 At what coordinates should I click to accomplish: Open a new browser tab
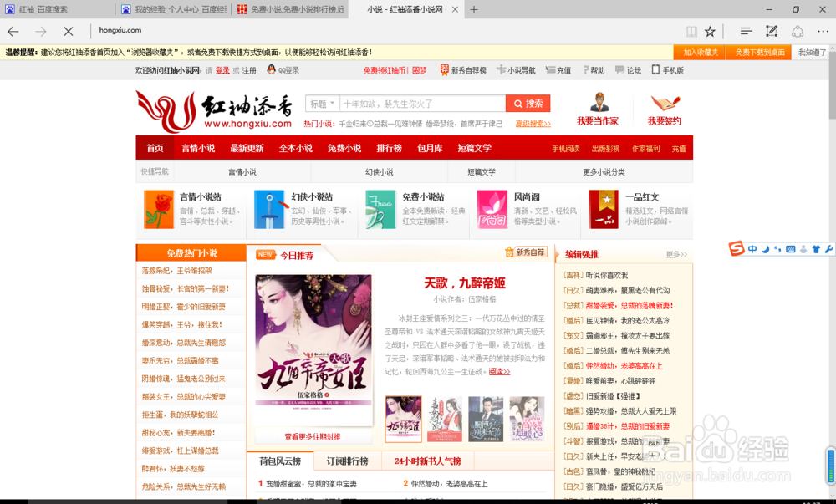tap(473, 9)
